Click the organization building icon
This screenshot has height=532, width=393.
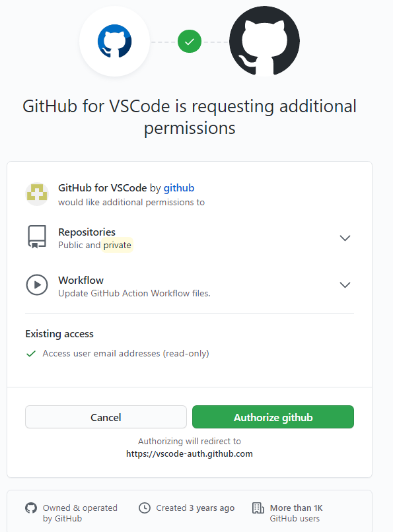pos(258,508)
